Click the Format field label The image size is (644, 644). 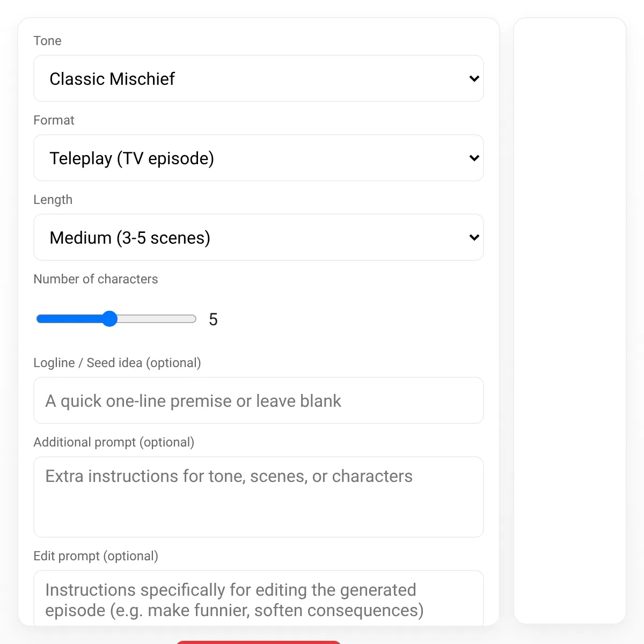tap(54, 120)
